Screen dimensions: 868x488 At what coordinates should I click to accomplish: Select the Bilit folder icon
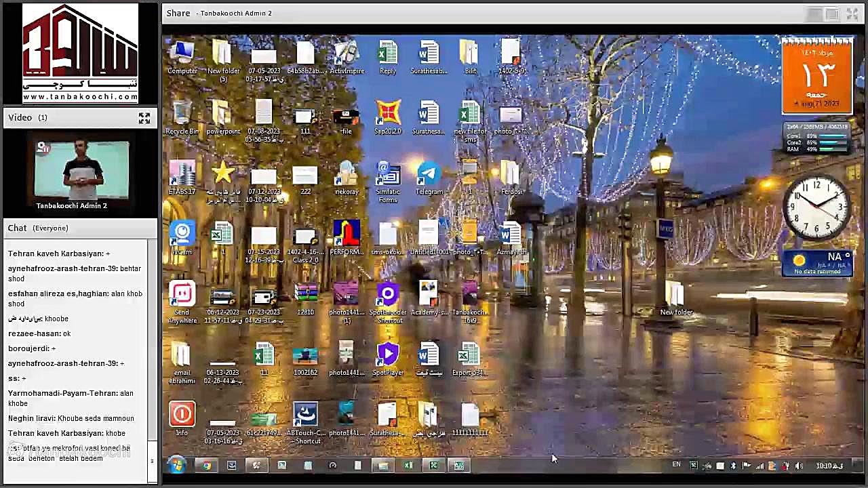470,58
